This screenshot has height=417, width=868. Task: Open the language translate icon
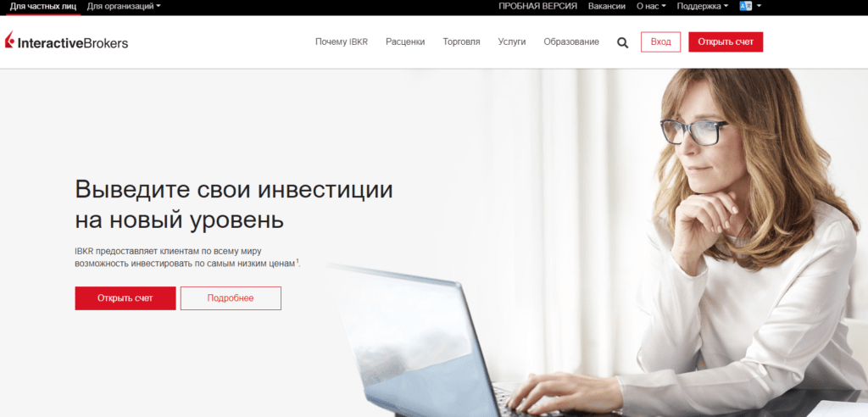click(x=746, y=6)
